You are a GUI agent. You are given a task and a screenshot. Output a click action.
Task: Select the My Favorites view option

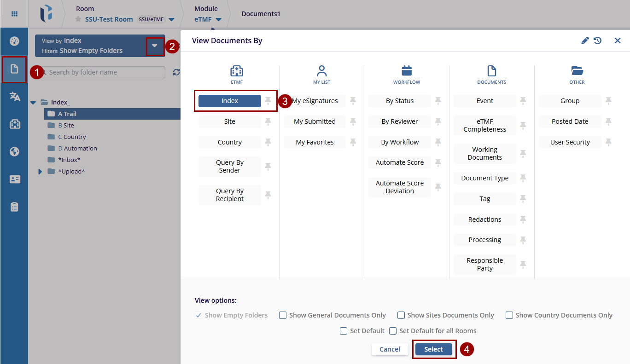click(x=315, y=142)
